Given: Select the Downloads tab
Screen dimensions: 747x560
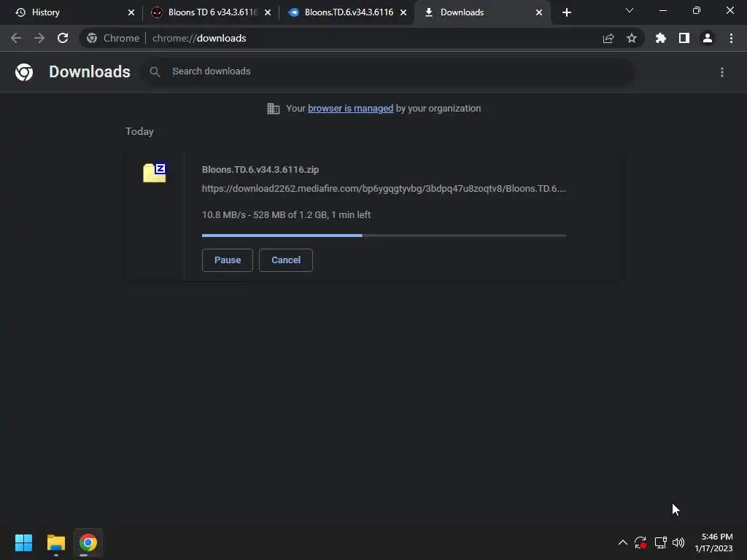Looking at the screenshot, I should coord(482,12).
